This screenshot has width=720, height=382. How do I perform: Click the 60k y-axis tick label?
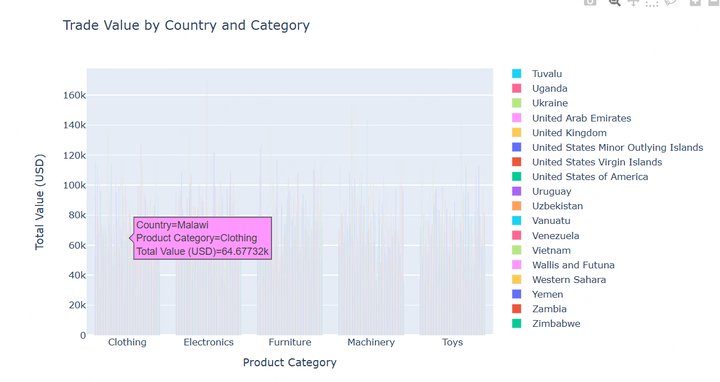pyautogui.click(x=77, y=246)
